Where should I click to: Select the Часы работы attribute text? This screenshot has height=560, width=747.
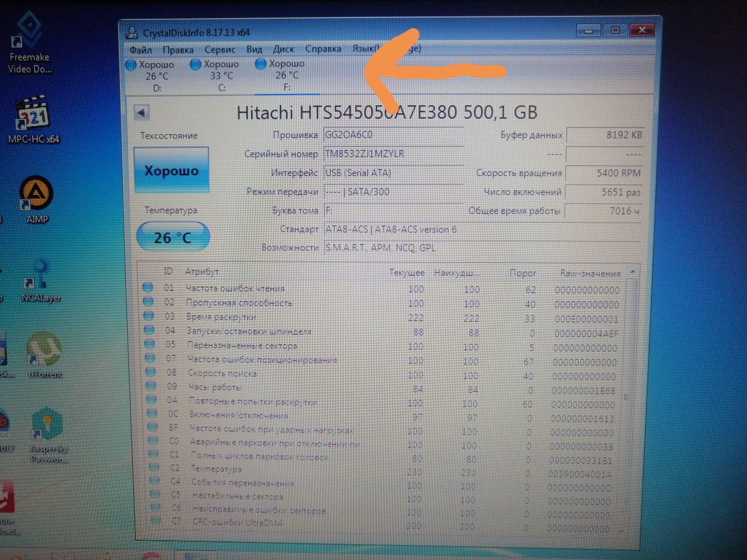tap(215, 387)
